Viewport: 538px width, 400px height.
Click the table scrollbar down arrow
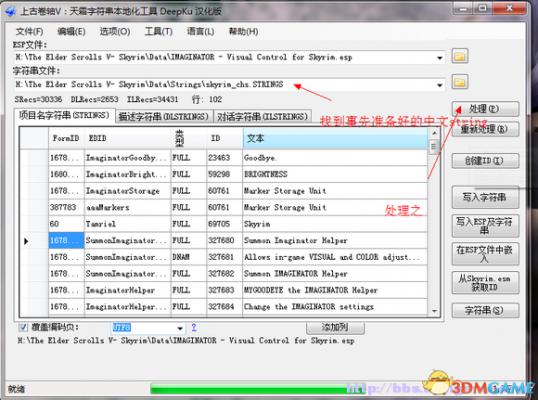click(434, 311)
